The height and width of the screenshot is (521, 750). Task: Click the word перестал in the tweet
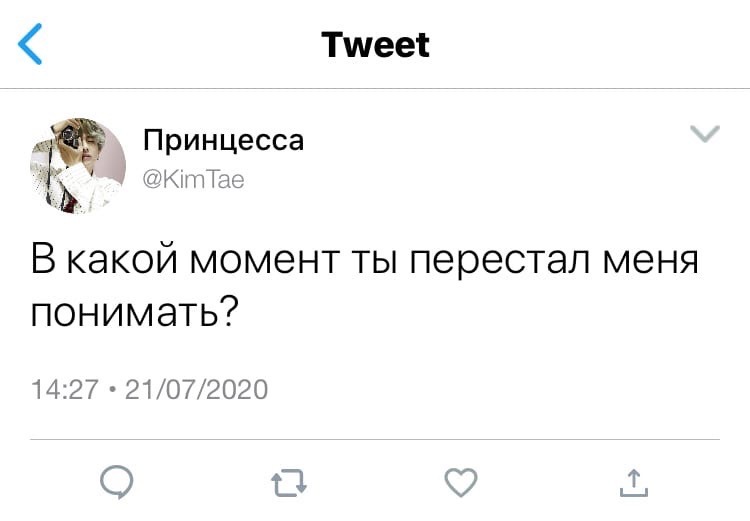(500, 262)
